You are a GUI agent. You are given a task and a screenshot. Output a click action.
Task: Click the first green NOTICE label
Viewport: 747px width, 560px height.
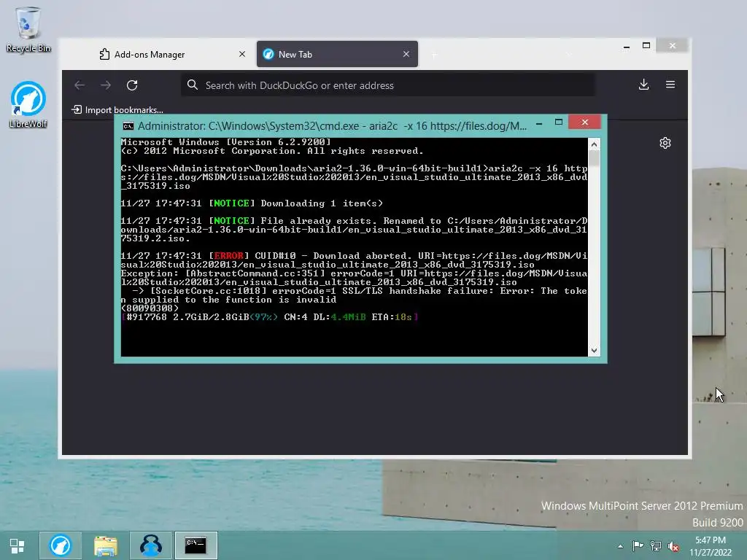(x=231, y=203)
